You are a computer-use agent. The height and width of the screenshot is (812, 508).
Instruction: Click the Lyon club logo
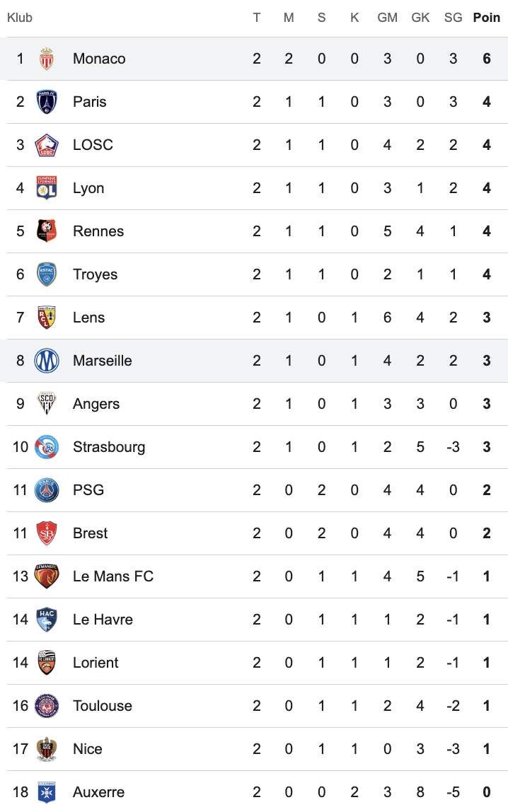(x=47, y=188)
